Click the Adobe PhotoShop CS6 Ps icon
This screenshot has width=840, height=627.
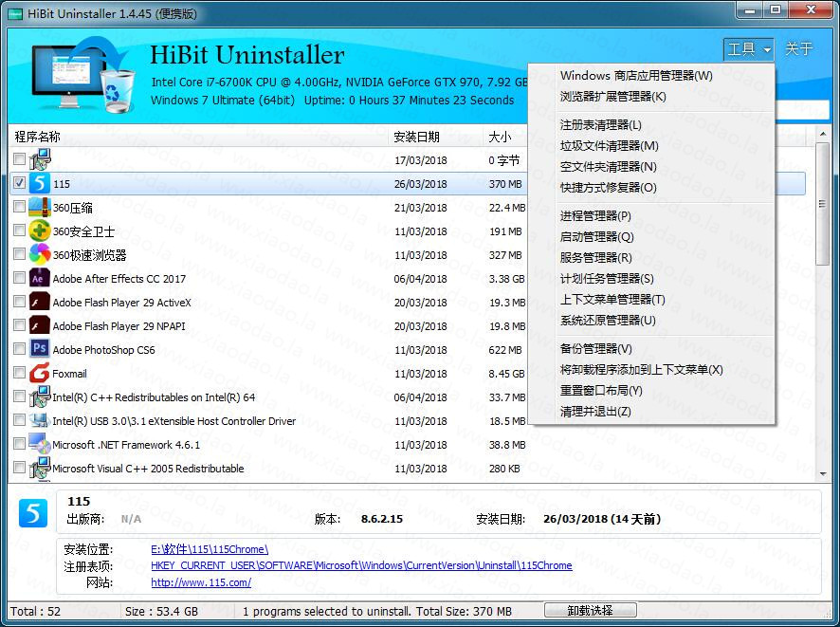pyautogui.click(x=40, y=349)
